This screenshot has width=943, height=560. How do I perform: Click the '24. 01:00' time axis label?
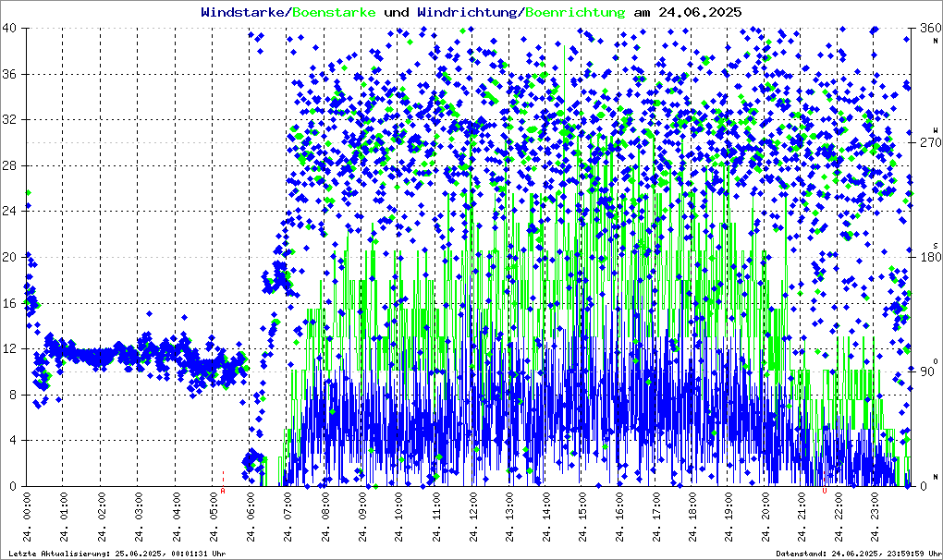point(63,517)
